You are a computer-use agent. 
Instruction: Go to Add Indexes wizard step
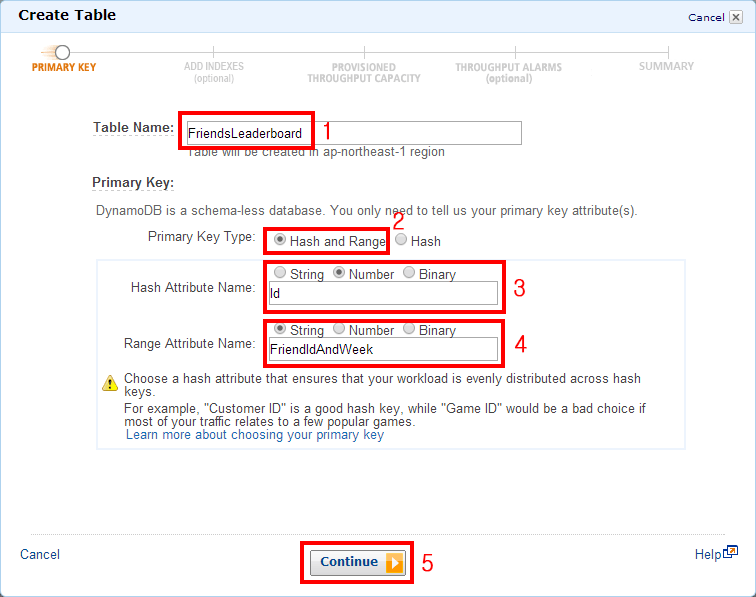point(214,71)
